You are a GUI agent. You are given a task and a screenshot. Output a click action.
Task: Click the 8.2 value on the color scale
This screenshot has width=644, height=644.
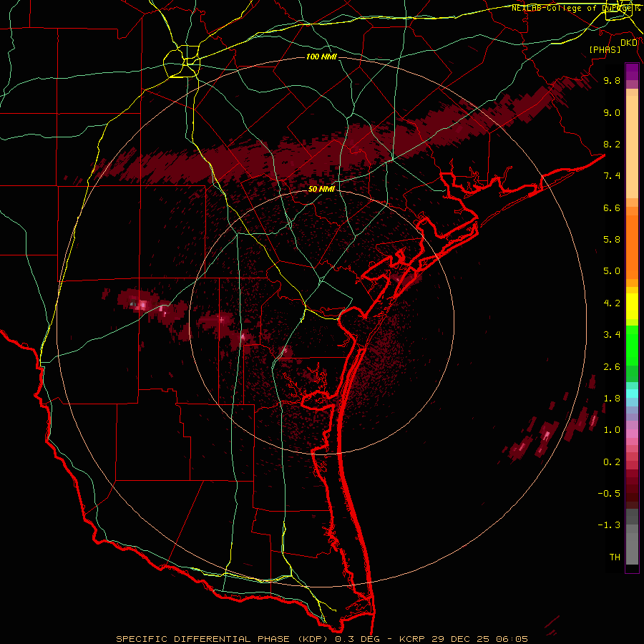[612, 144]
